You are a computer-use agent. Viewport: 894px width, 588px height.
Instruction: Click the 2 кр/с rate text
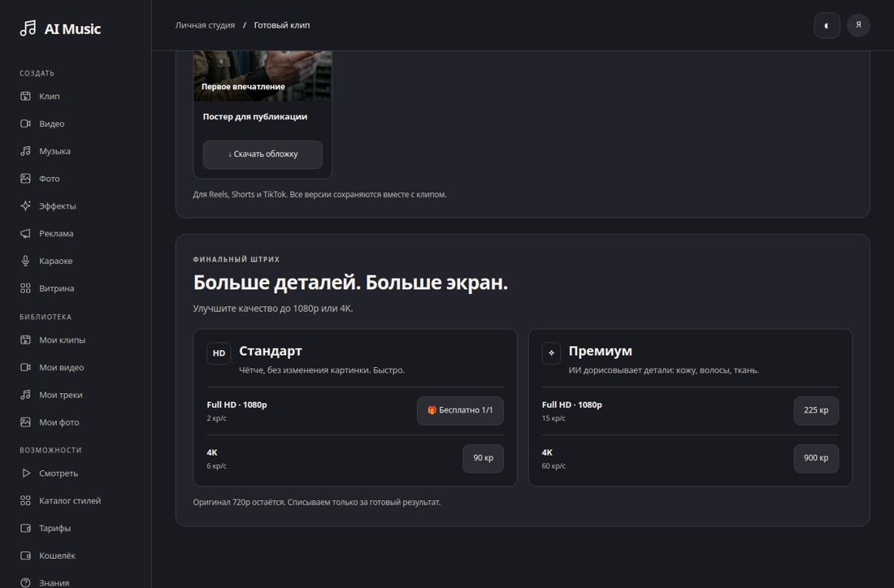click(x=217, y=418)
